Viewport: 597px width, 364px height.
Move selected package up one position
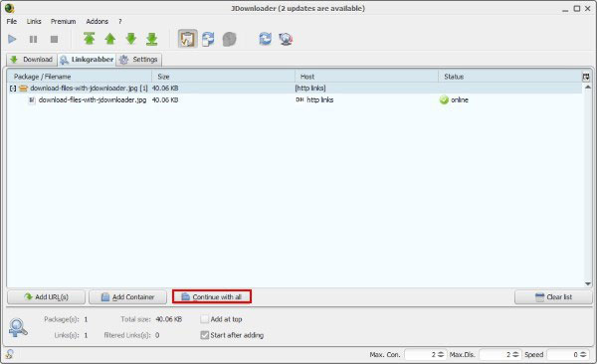coord(110,39)
